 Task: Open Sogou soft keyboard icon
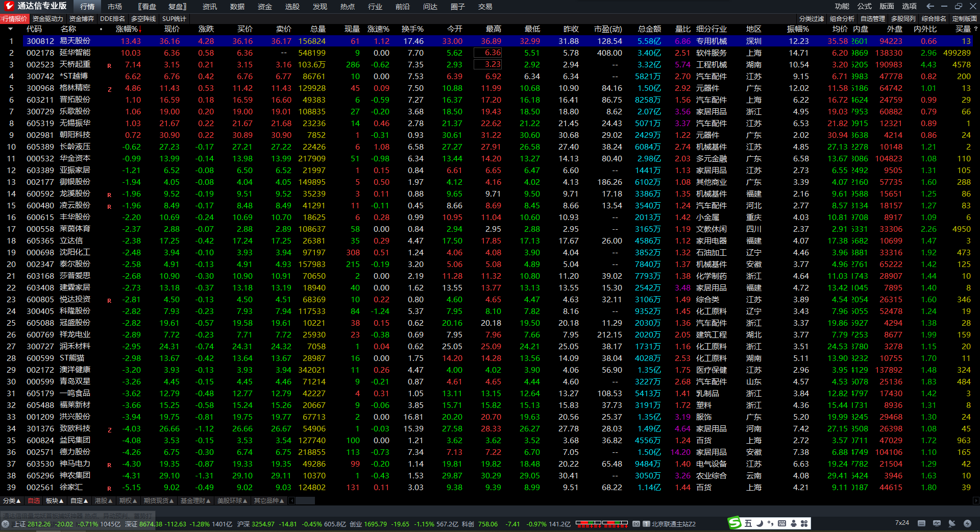coord(781,523)
